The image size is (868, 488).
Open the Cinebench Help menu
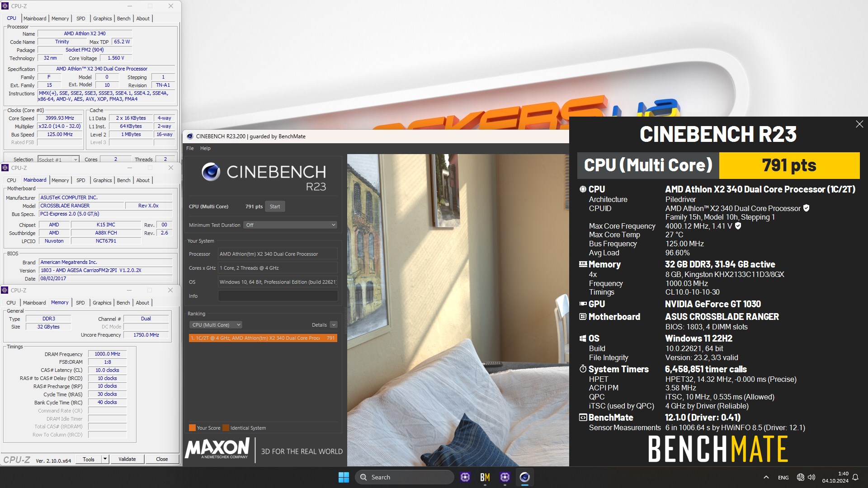click(205, 148)
